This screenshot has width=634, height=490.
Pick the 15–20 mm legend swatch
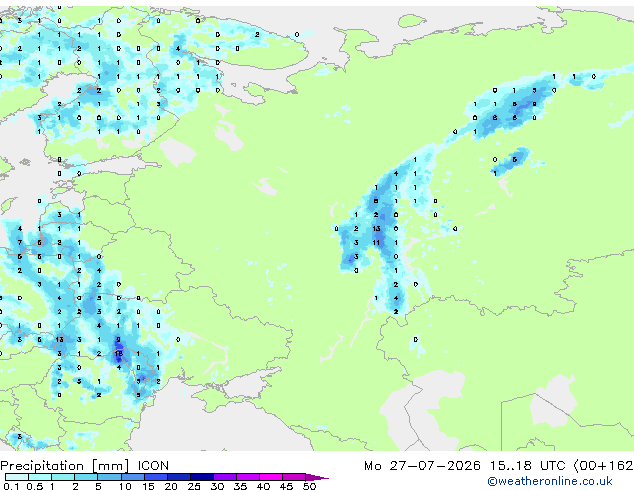(x=155, y=477)
